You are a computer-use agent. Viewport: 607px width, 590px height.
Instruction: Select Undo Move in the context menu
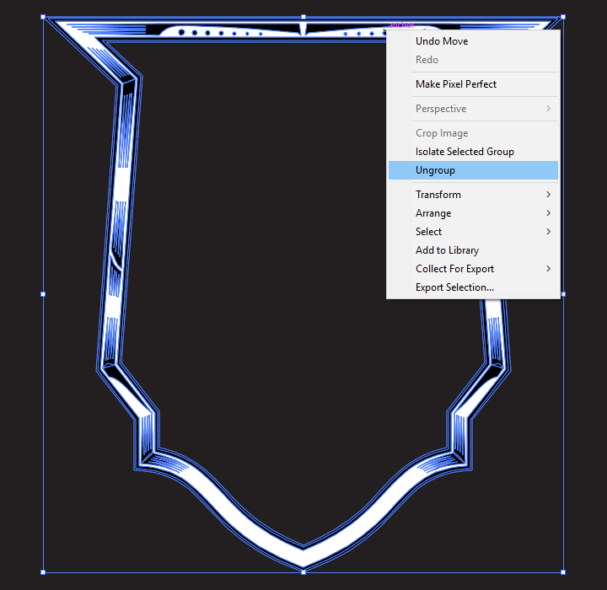(441, 42)
